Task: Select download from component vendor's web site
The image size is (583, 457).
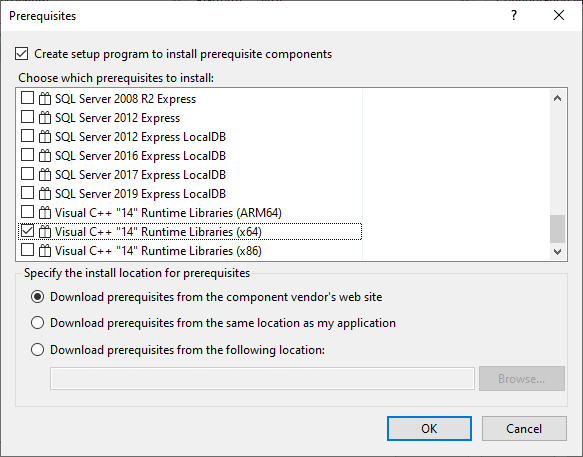Action: coord(38,297)
